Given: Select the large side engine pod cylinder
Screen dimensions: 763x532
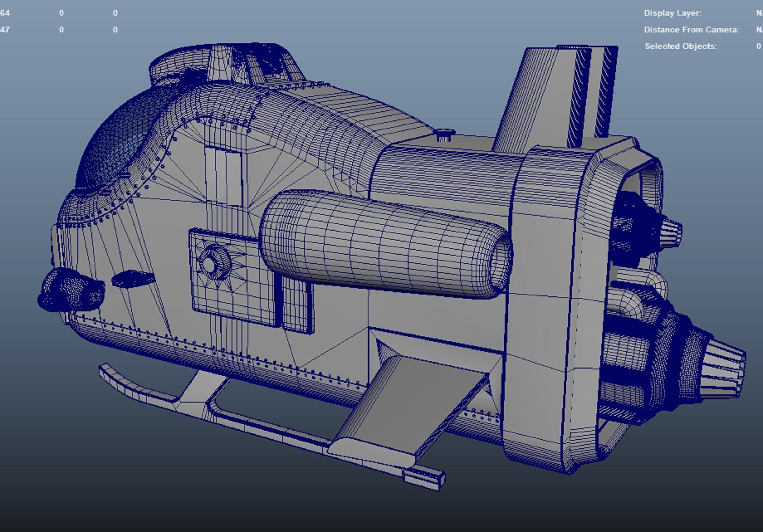Looking at the screenshot, I should coord(381,244).
